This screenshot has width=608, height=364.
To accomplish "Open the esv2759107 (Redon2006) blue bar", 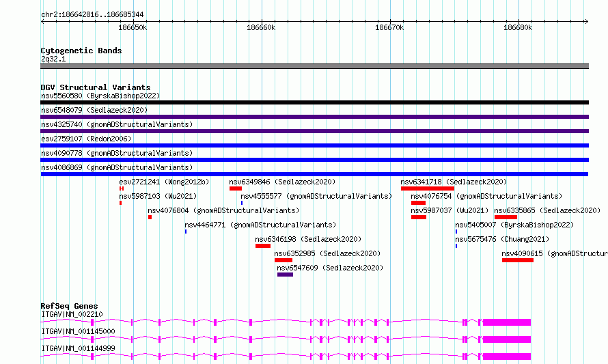I will (314, 145).
